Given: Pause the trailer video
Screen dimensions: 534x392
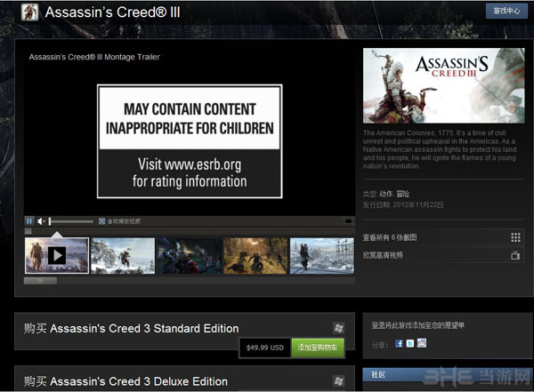Looking at the screenshot, I should coord(29,221).
